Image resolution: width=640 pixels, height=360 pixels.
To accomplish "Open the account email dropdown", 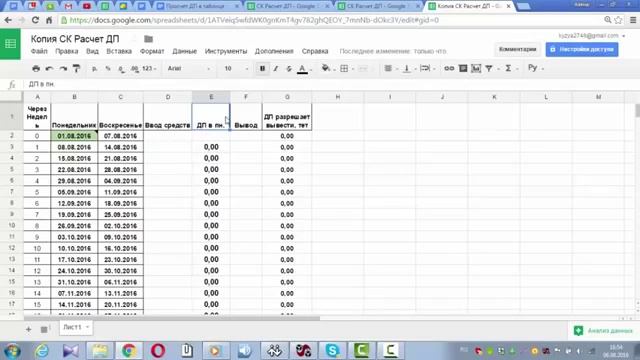I will pyautogui.click(x=591, y=36).
